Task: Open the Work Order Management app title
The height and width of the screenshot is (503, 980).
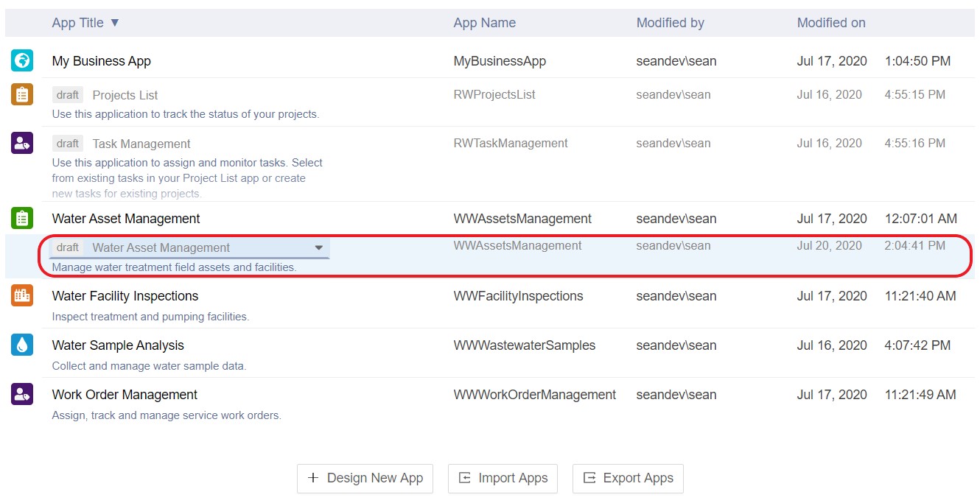Action: pyautogui.click(x=125, y=395)
